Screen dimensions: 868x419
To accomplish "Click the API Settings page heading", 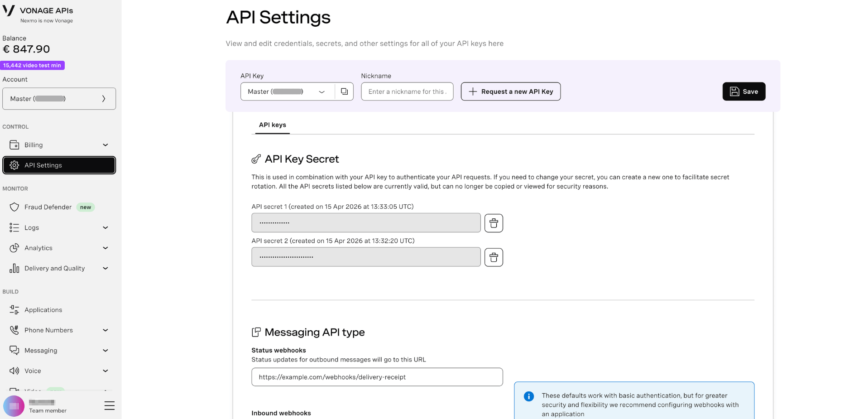I will tap(278, 17).
